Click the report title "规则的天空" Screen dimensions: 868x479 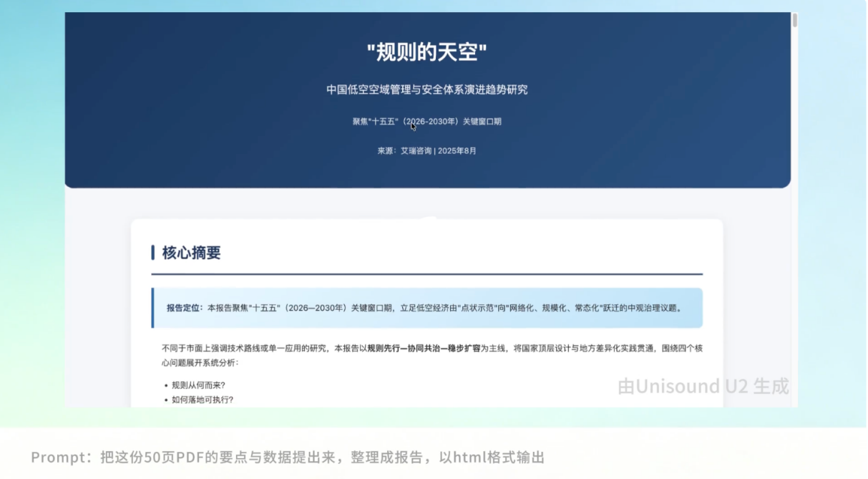(427, 52)
